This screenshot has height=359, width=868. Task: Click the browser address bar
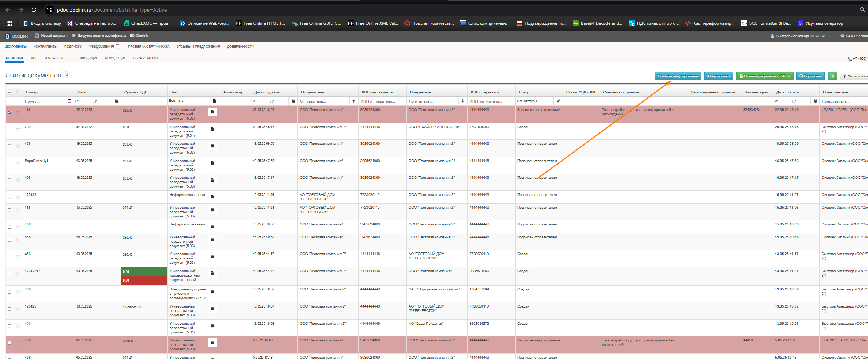[438, 10]
